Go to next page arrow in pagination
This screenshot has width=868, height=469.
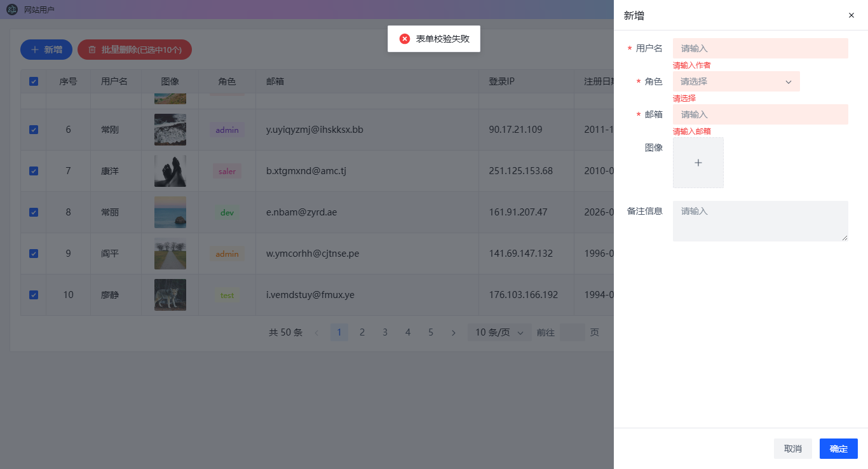454,332
